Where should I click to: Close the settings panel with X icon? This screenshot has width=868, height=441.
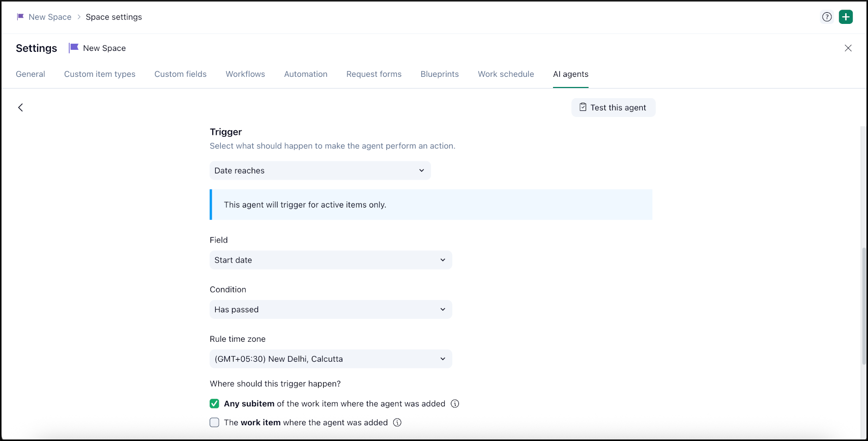(x=848, y=48)
